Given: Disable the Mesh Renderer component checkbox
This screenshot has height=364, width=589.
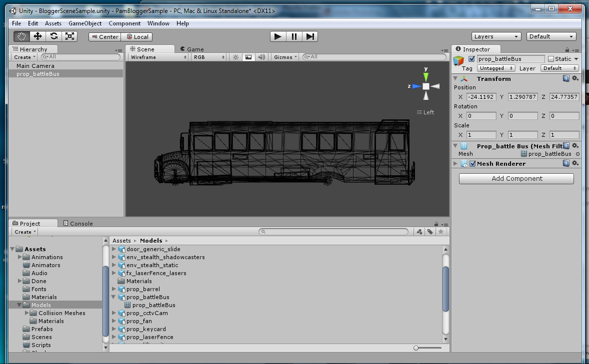Looking at the screenshot, I should click(x=472, y=164).
